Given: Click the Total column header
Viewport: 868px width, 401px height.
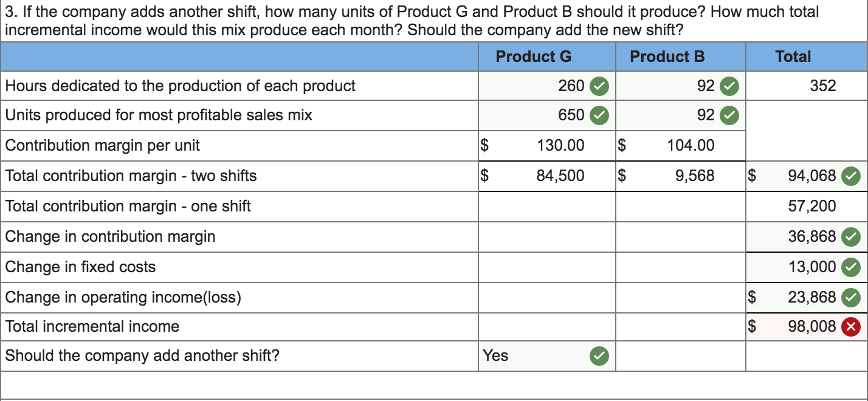Looking at the screenshot, I should tap(793, 57).
